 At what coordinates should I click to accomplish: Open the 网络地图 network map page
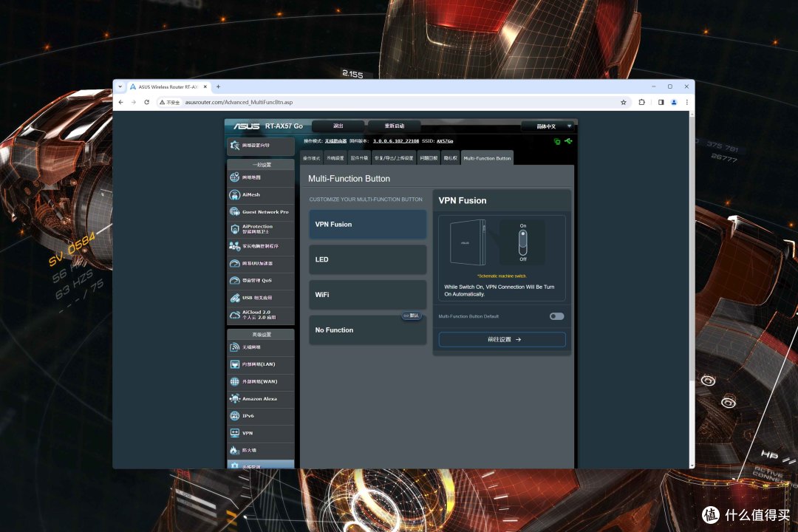point(261,177)
